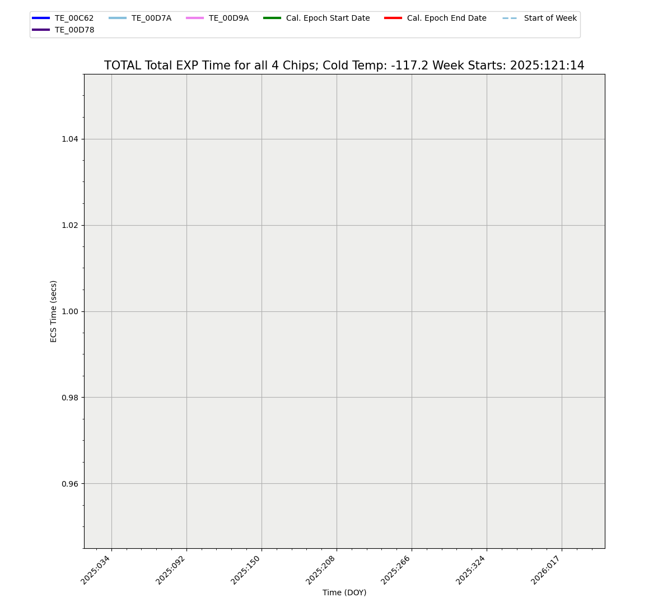The image size is (672, 616).
Task: Click the 2025:150 x-axis tick label
Action: [246, 570]
